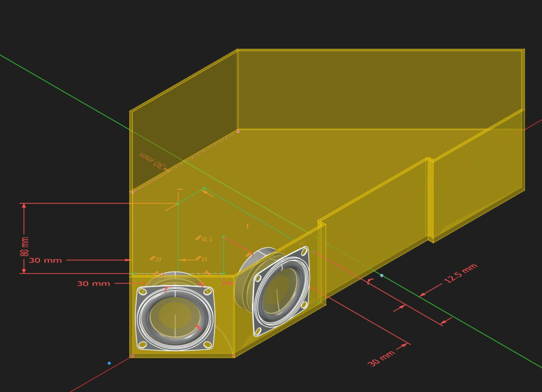Click the front-facing speaker driver cone
This screenshot has height=392, width=542.
coord(175,315)
